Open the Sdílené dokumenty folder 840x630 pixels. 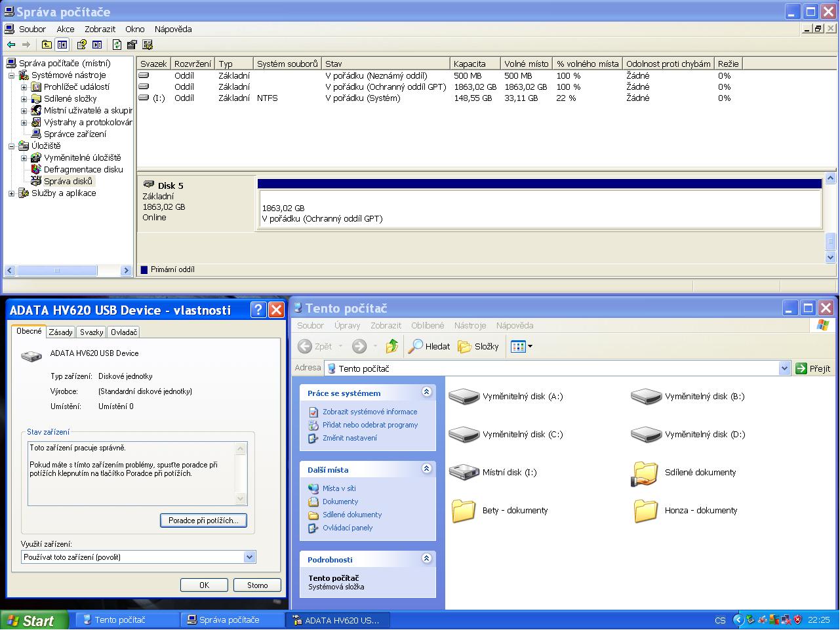click(645, 473)
